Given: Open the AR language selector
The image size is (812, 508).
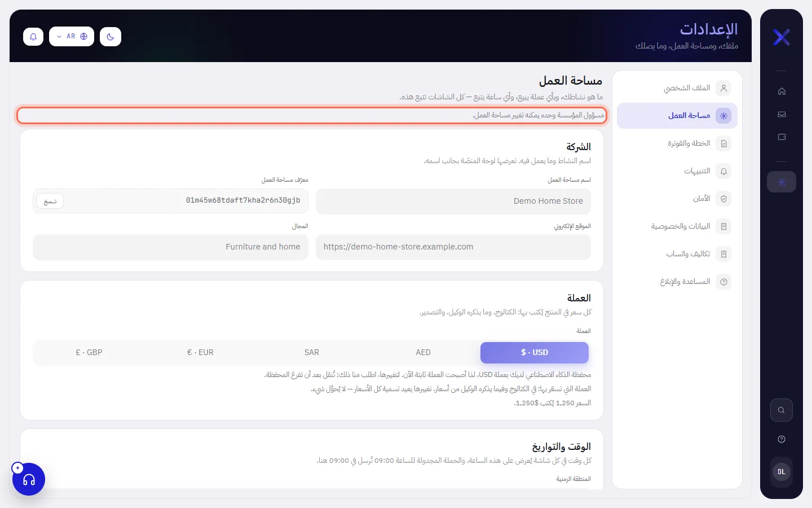Looking at the screenshot, I should tap(72, 37).
